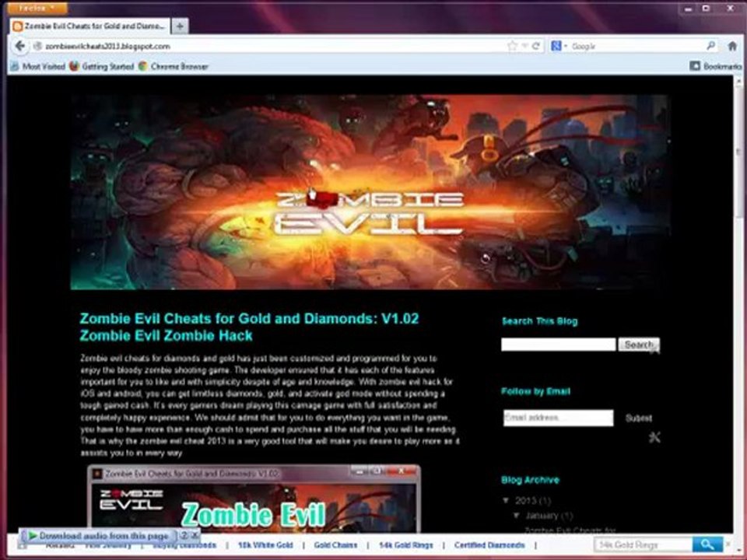Click the blog Search button
Screen dimensions: 747x560
click(638, 345)
